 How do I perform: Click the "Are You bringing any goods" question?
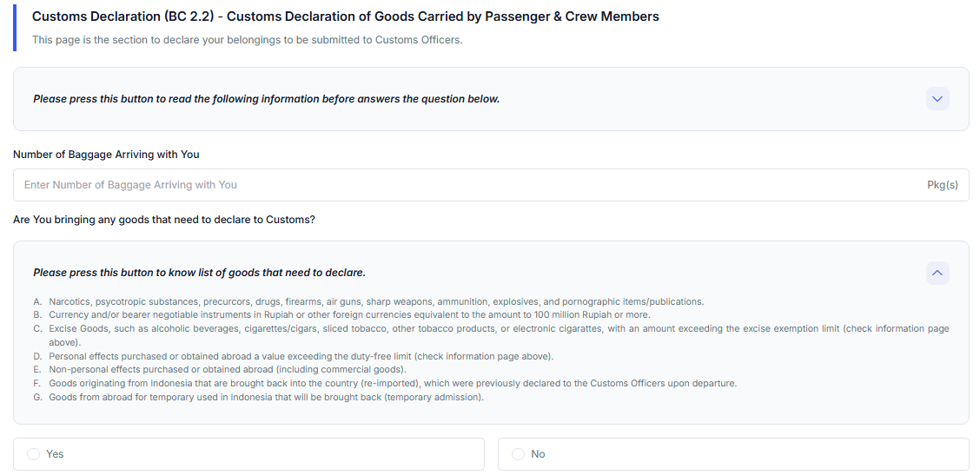(164, 220)
